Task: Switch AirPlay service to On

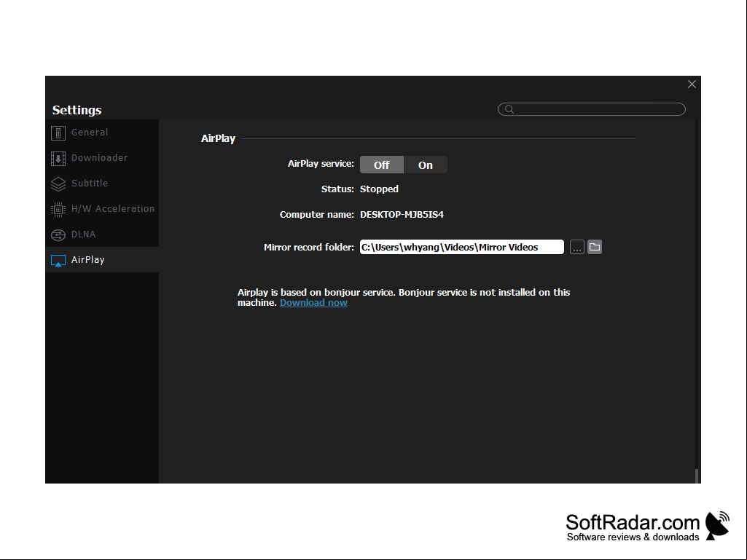Action: (x=426, y=165)
